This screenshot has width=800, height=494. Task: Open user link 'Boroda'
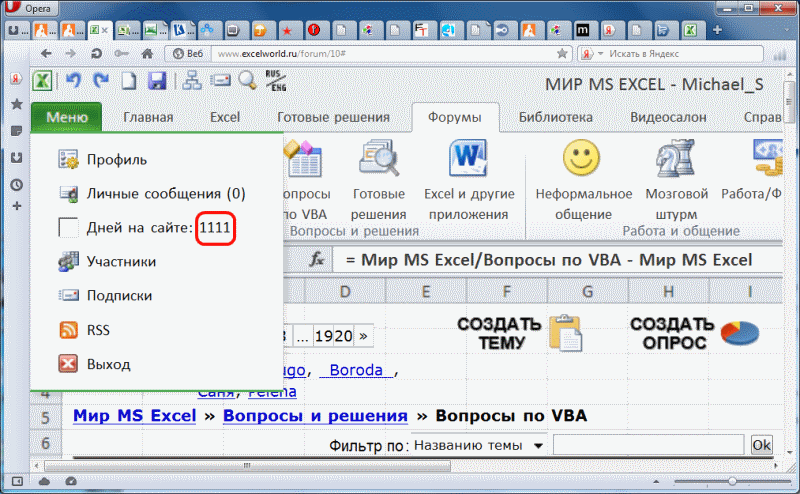[356, 370]
